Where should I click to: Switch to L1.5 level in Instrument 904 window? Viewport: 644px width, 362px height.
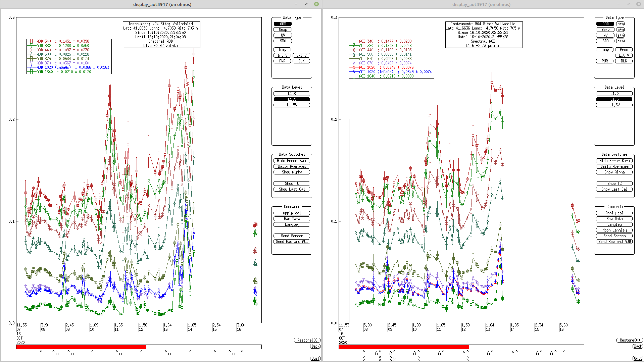614,99
